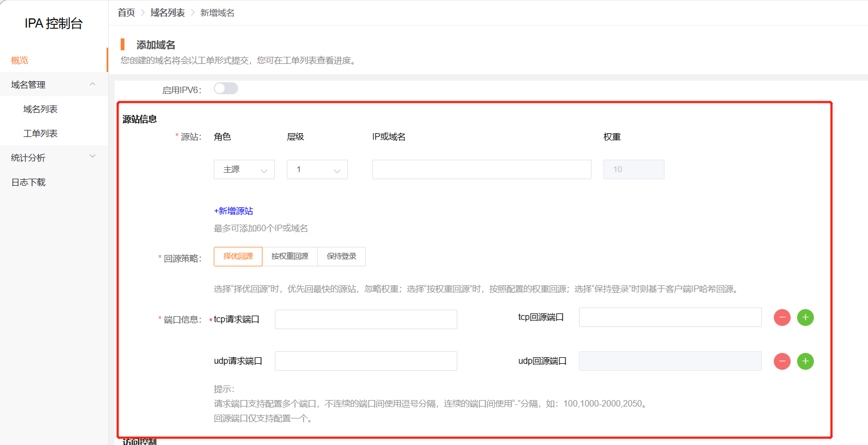
Task: Select the 按权重回源 strategy option
Action: coord(290,257)
